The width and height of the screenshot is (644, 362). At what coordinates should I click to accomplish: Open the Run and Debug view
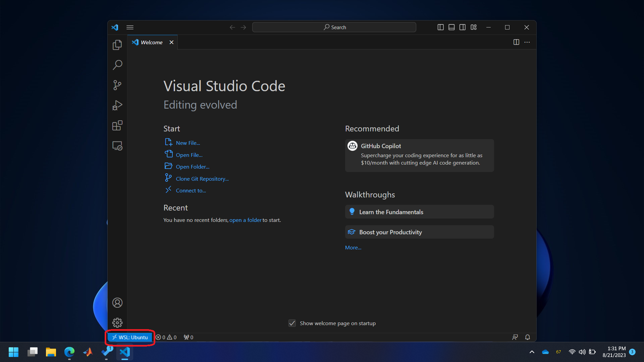pyautogui.click(x=117, y=105)
